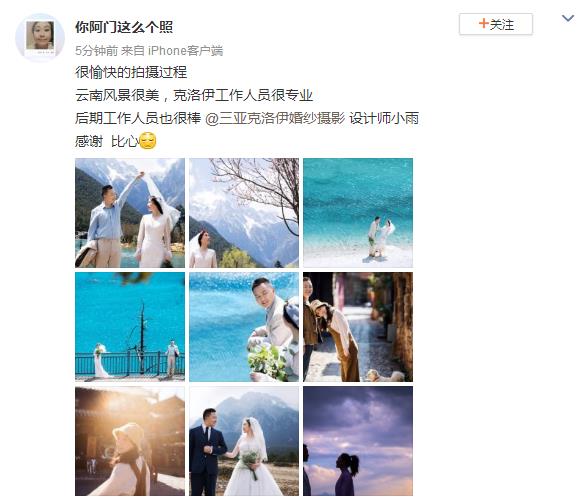
Task: Open the suit and wedding gown photo
Action: tap(244, 441)
